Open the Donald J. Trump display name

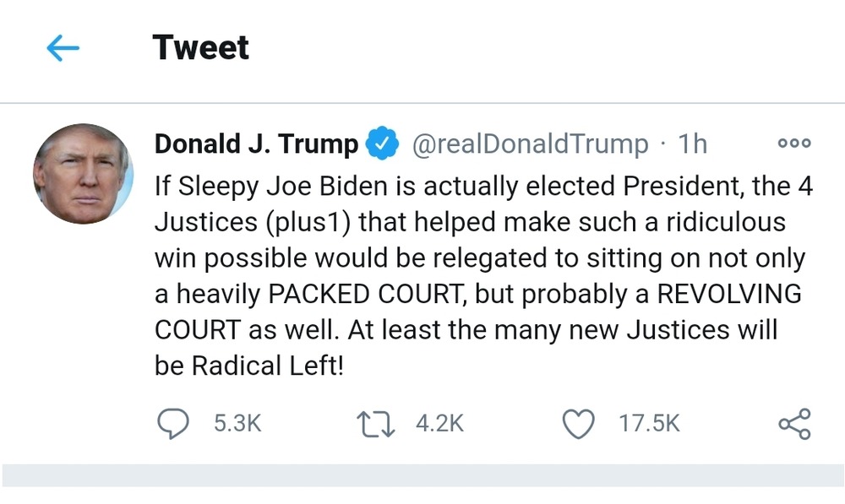(x=257, y=144)
